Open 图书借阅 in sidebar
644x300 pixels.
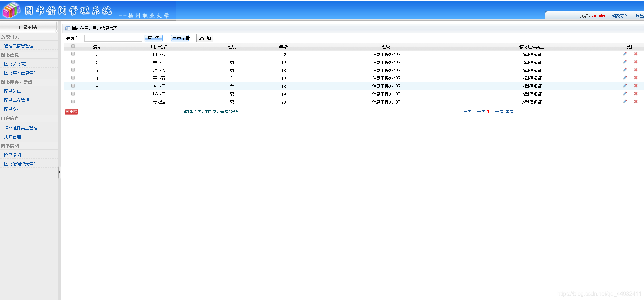pos(12,155)
